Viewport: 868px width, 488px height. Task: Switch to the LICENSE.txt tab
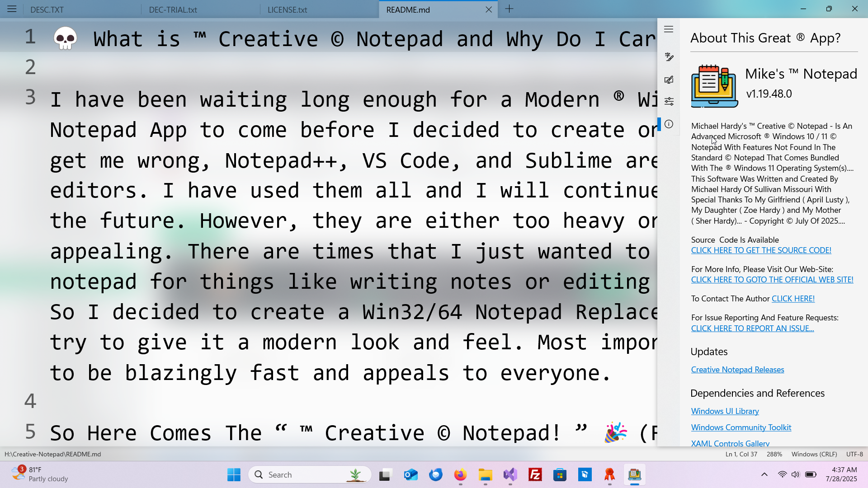[x=319, y=9]
